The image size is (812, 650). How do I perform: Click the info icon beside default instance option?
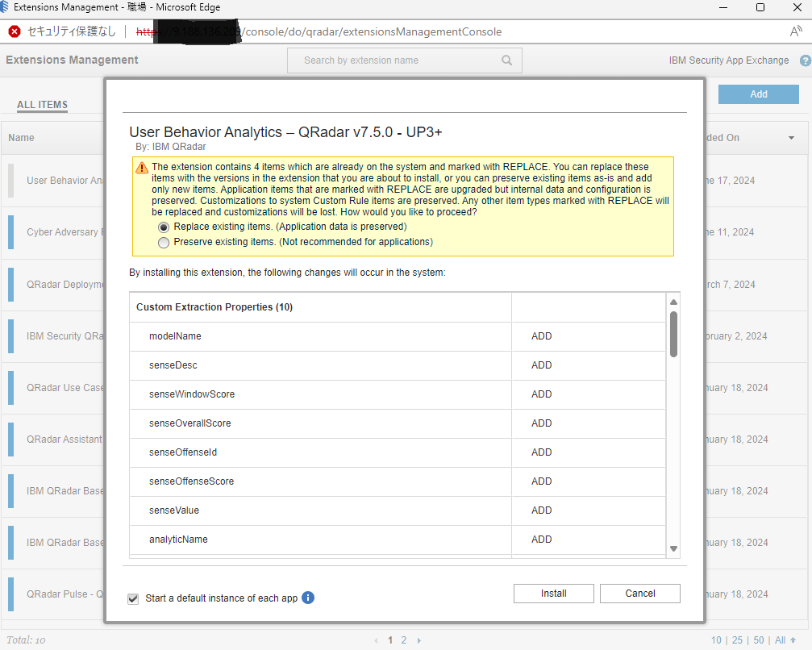pos(308,598)
